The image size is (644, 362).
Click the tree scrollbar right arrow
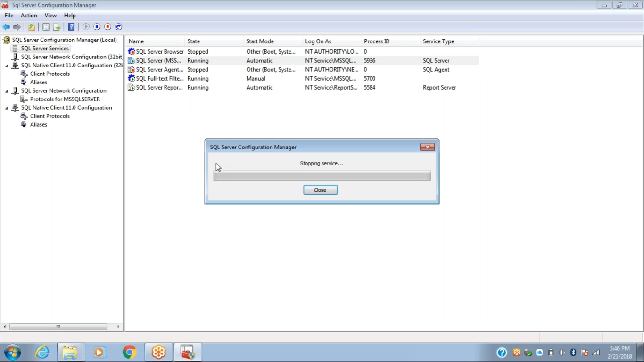[x=118, y=327]
